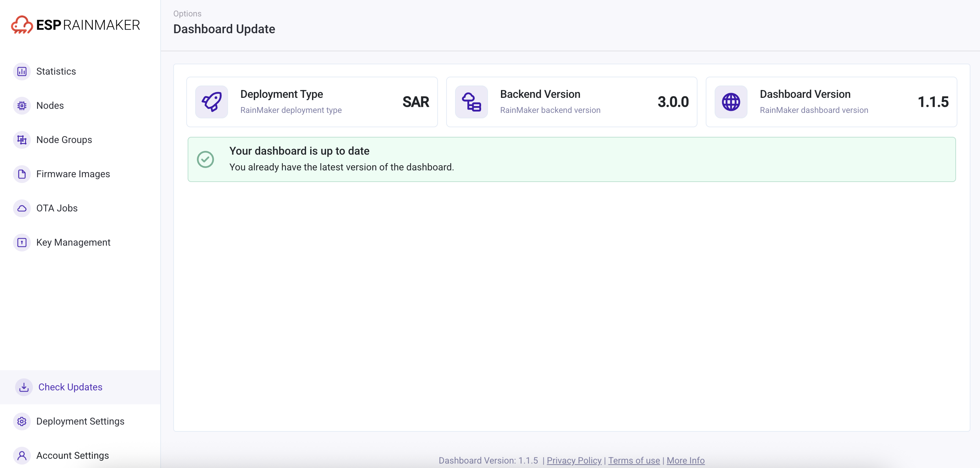
Task: Click the Node Groups icon
Action: point(22,140)
